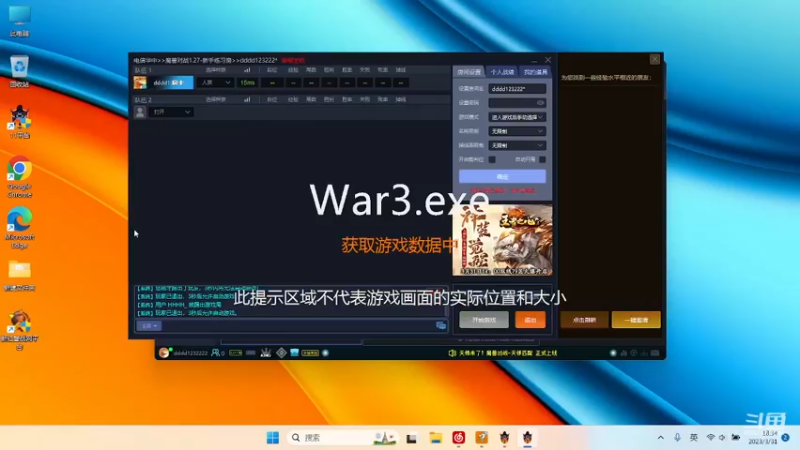The width and height of the screenshot is (800, 450).
Task: Open the red NetEase Music taskbar icon
Action: (459, 438)
